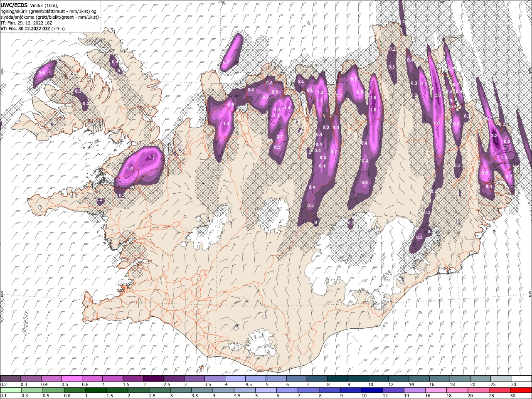Click the 'rigning/skúrir' legend description line
The image size is (532, 399).
pyautogui.click(x=49, y=11)
